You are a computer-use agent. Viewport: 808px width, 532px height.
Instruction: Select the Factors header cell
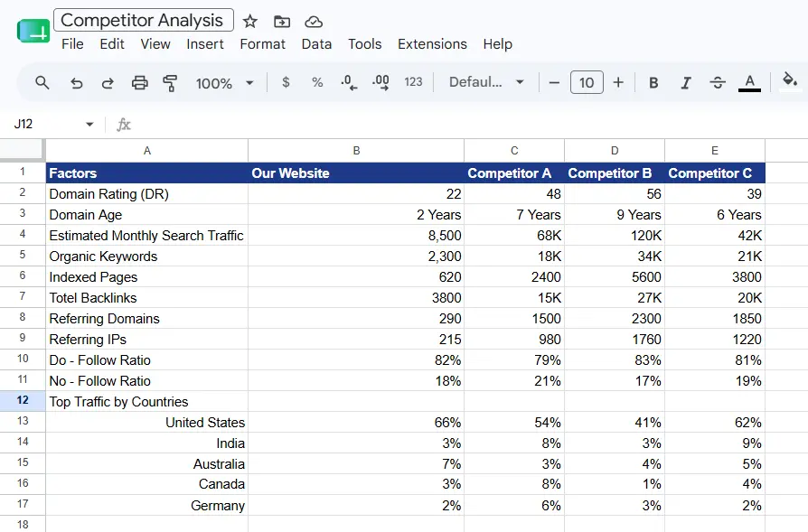coord(146,173)
